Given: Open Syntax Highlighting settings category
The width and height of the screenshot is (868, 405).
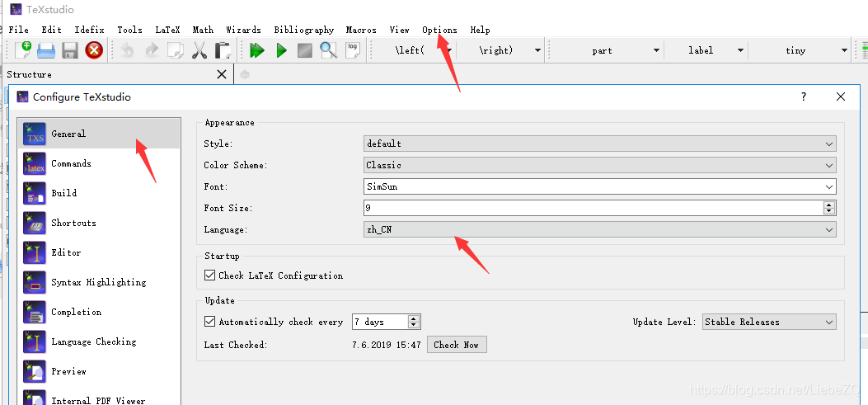Looking at the screenshot, I should click(99, 282).
